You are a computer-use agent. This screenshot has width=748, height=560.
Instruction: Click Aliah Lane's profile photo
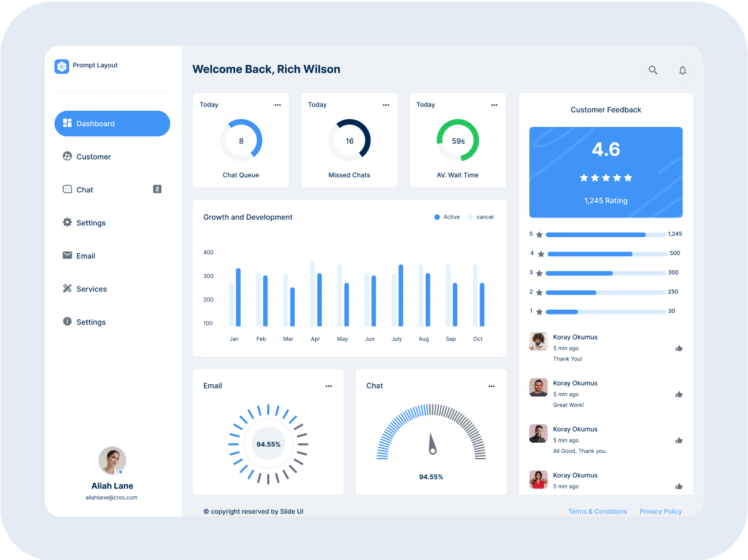click(112, 461)
